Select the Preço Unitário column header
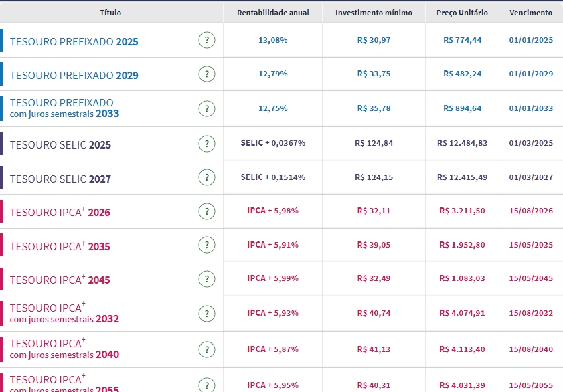 pyautogui.click(x=462, y=13)
